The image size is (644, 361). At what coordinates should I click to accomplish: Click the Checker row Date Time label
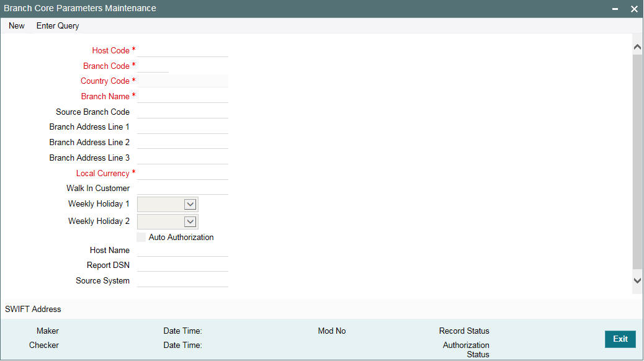click(x=183, y=345)
